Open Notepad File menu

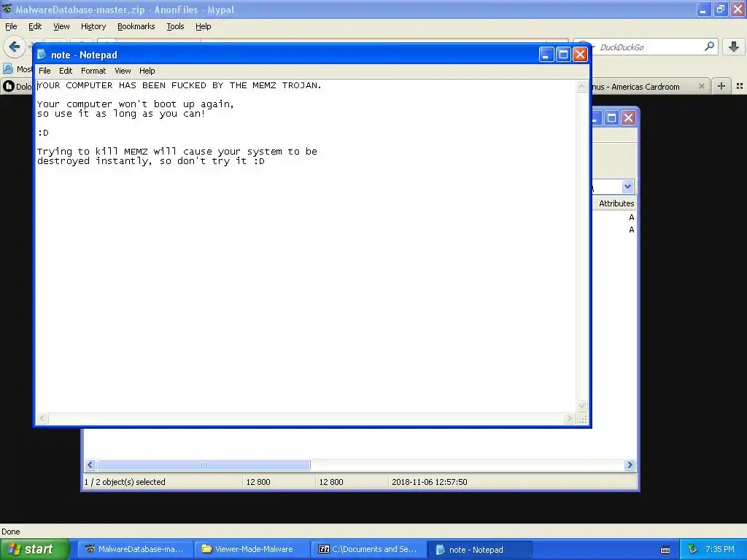click(x=44, y=71)
